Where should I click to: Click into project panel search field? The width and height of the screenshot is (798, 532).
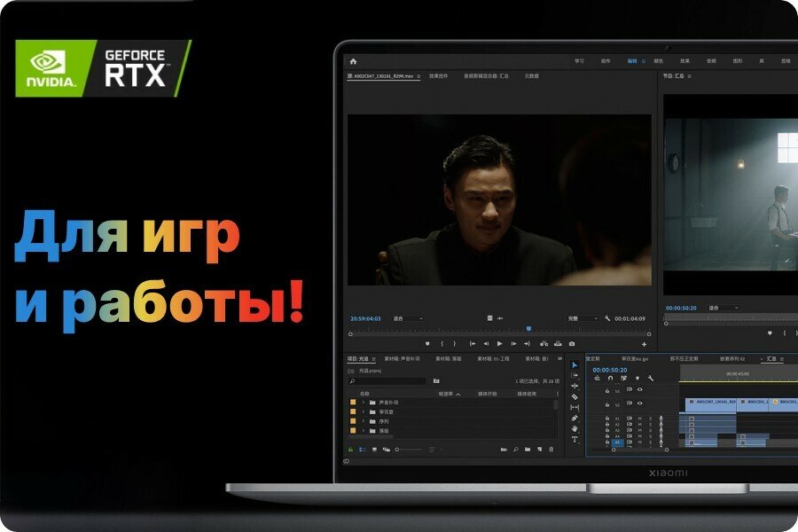tap(387, 380)
